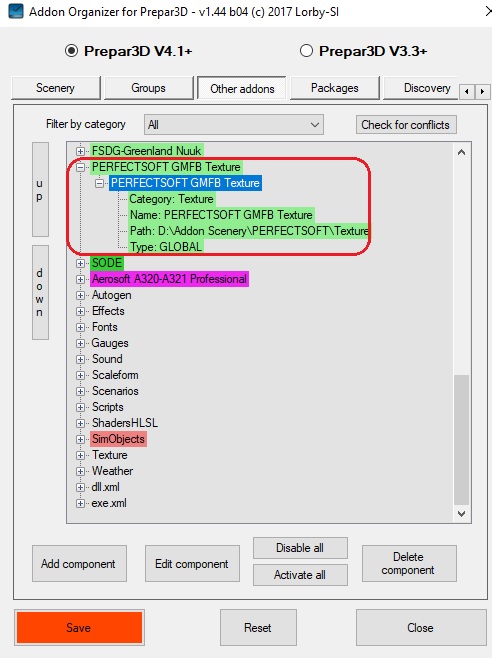Click the Disable all button

[x=300, y=548]
